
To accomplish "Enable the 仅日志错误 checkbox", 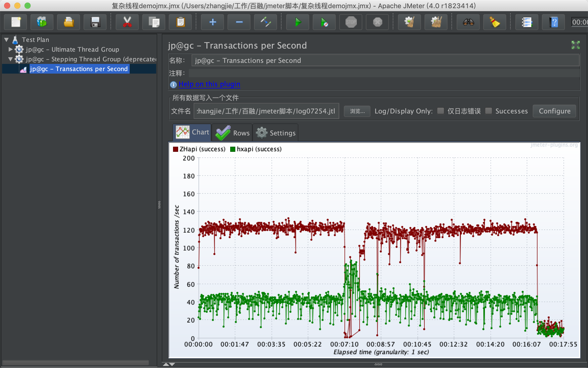I will (x=440, y=111).
